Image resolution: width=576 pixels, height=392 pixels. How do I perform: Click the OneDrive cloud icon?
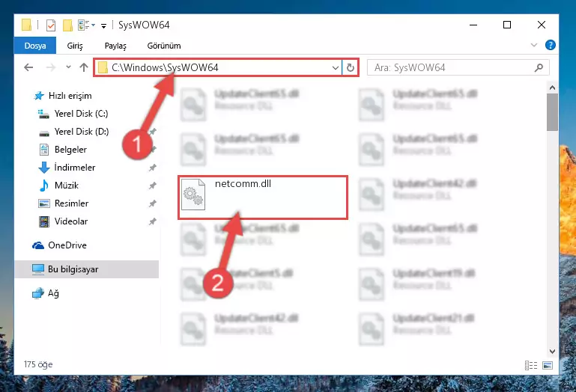pyautogui.click(x=38, y=245)
